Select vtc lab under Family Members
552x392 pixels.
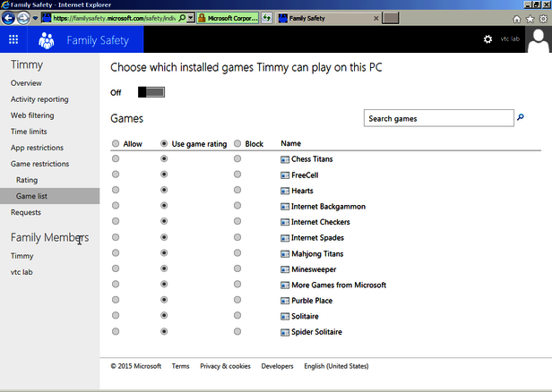pos(22,272)
